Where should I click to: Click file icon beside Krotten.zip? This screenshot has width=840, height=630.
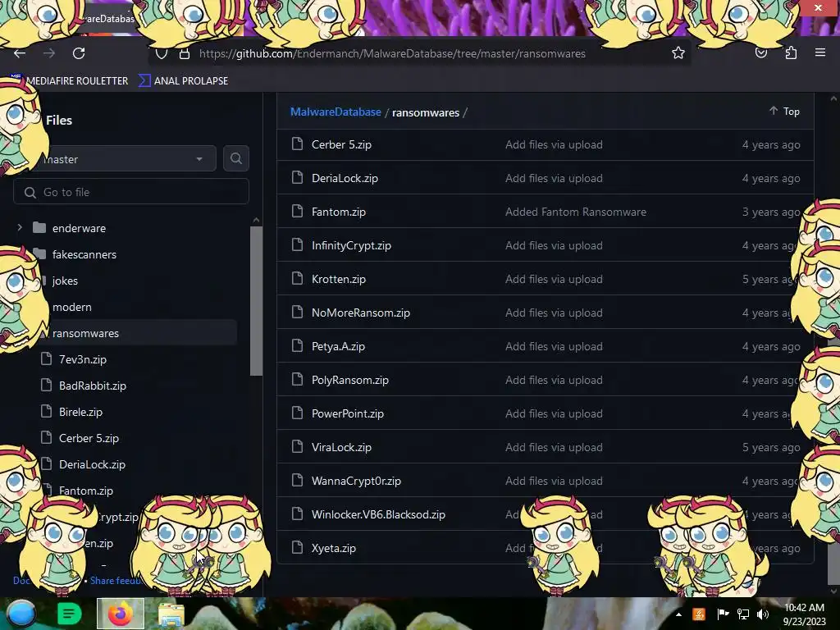(x=297, y=279)
